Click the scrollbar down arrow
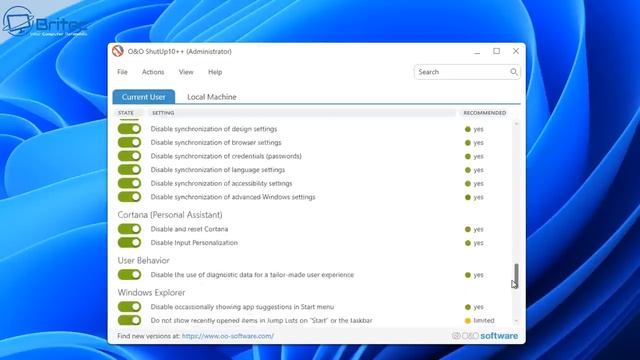 516,321
